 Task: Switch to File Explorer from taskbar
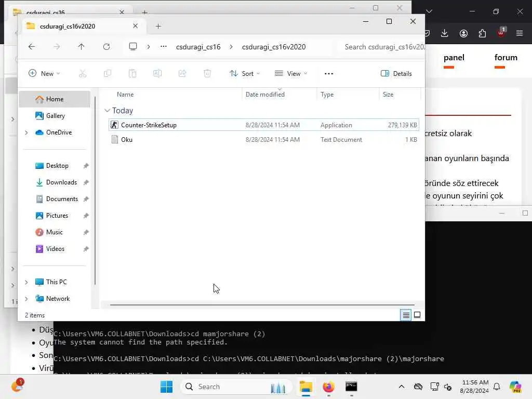305,387
